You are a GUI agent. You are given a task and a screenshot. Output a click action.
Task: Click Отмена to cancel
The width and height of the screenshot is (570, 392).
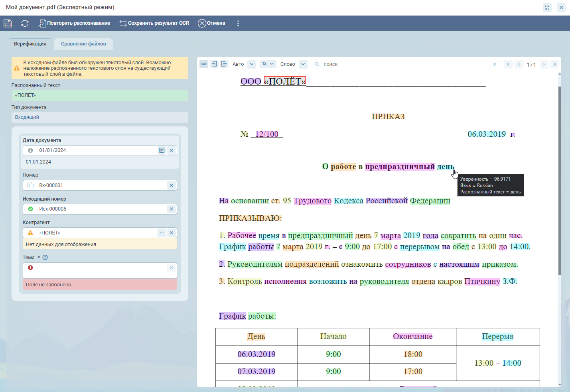[x=212, y=23]
